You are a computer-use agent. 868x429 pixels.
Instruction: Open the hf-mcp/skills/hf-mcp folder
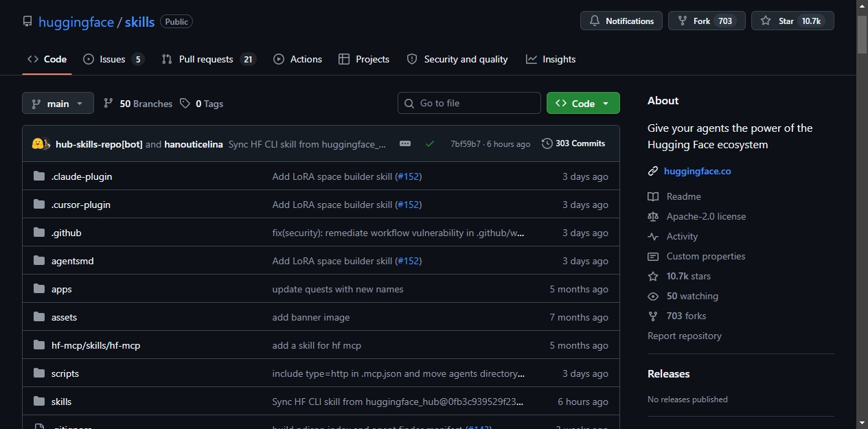click(96, 345)
